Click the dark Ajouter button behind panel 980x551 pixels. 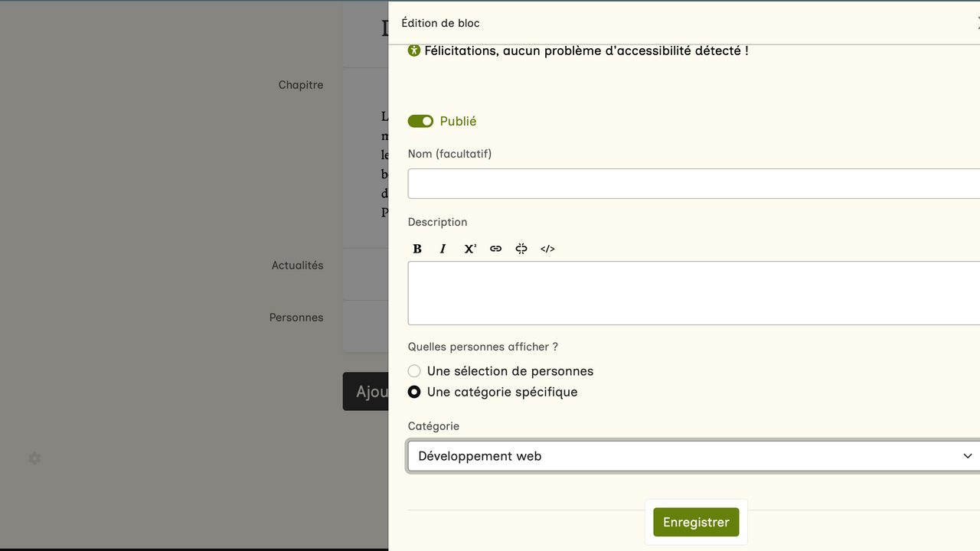coord(366,392)
